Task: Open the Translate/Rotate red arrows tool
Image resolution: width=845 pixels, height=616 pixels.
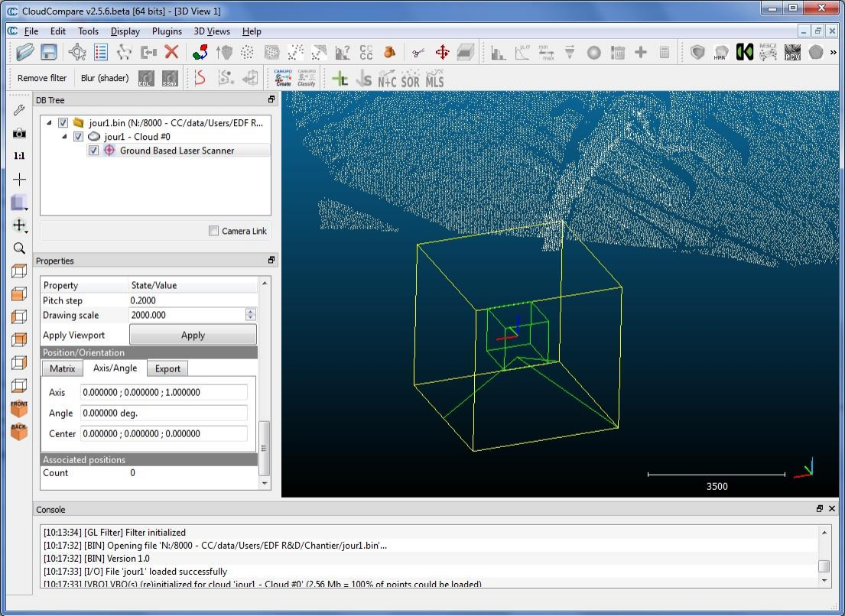Action: coord(443,52)
